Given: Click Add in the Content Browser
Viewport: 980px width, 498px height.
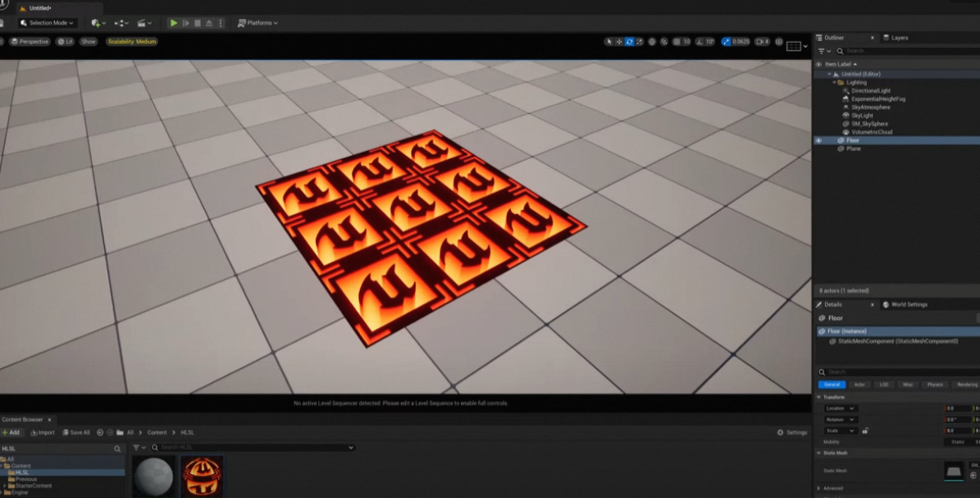Looking at the screenshot, I should click(11, 432).
